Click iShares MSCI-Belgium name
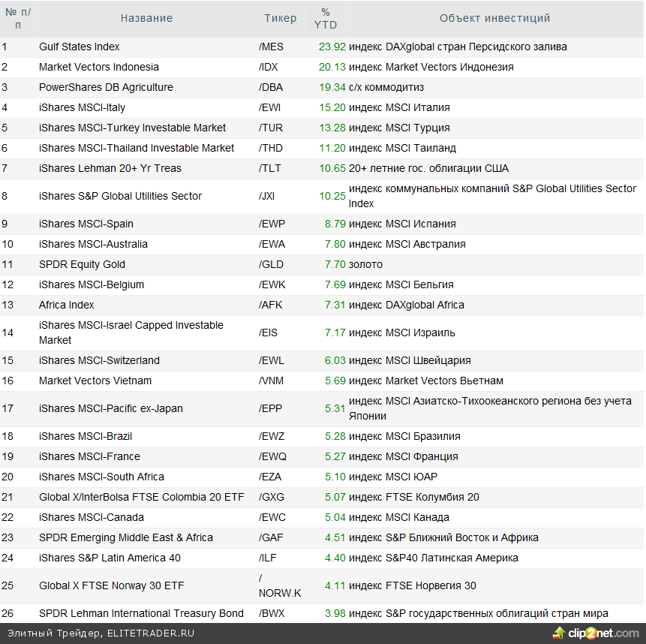Viewport: 646px width, 644px height. point(92,284)
